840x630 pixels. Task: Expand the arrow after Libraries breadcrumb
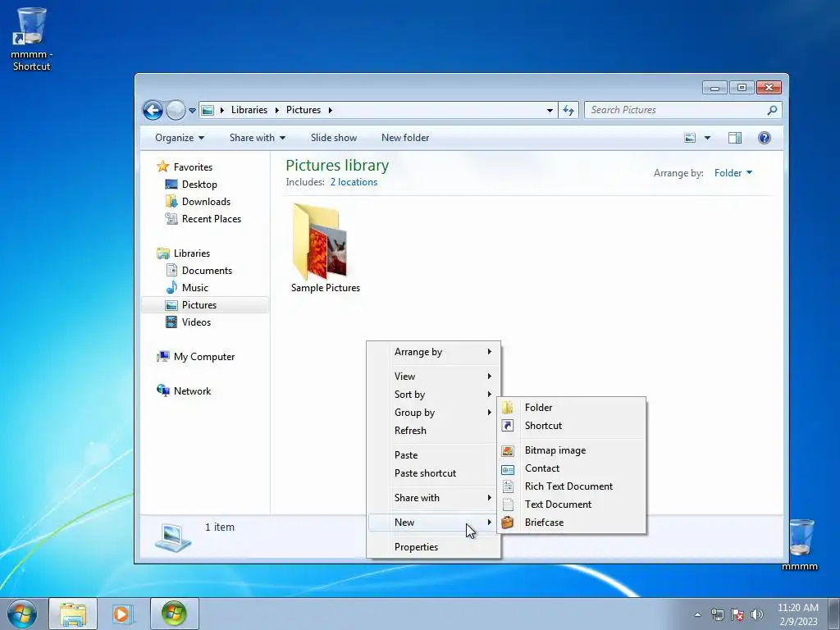276,111
